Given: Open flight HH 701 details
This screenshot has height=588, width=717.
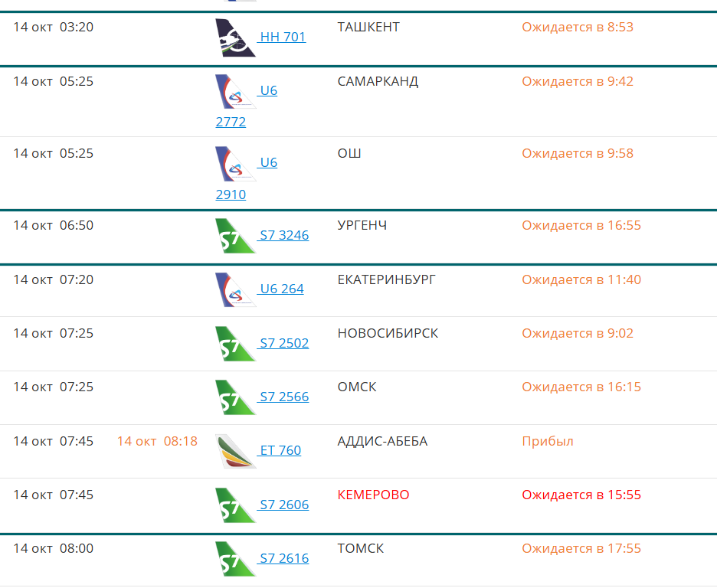Looking at the screenshot, I should pos(282,37).
